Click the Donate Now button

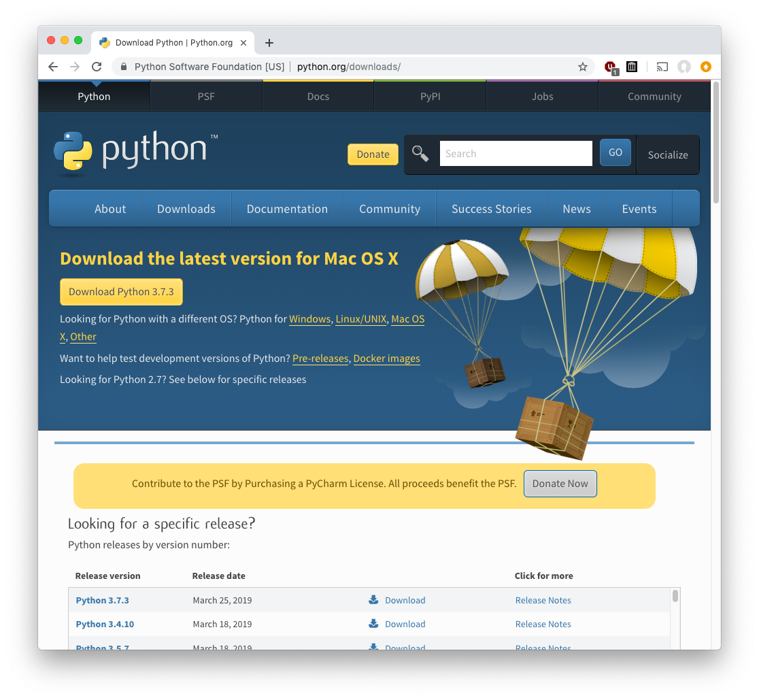coord(560,484)
